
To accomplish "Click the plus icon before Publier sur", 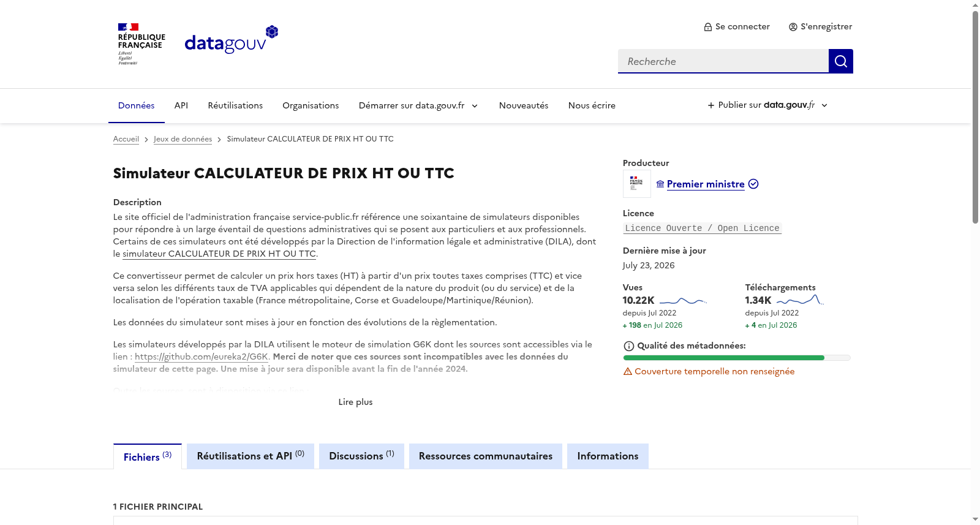I will click(x=711, y=105).
